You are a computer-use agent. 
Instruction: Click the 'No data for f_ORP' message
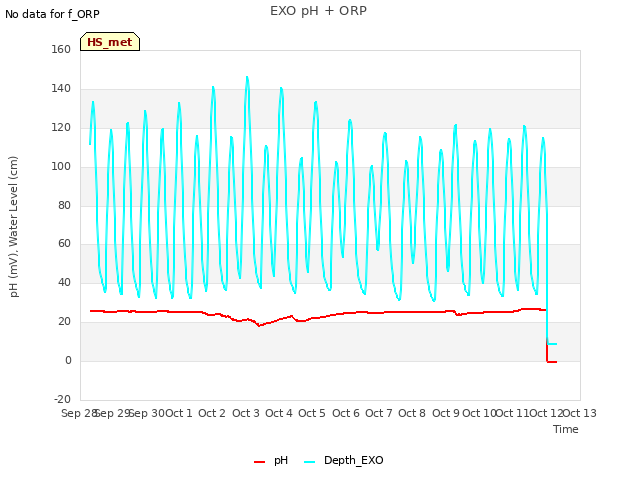coord(52,14)
